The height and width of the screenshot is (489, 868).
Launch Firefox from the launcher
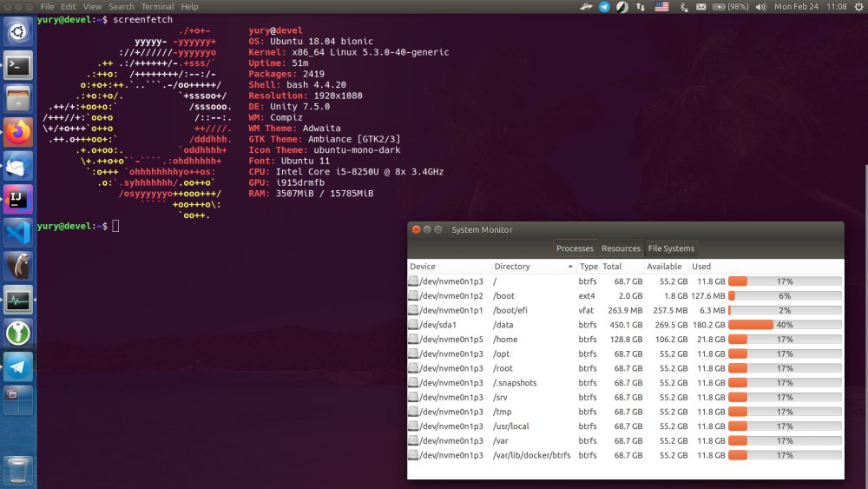(x=18, y=132)
